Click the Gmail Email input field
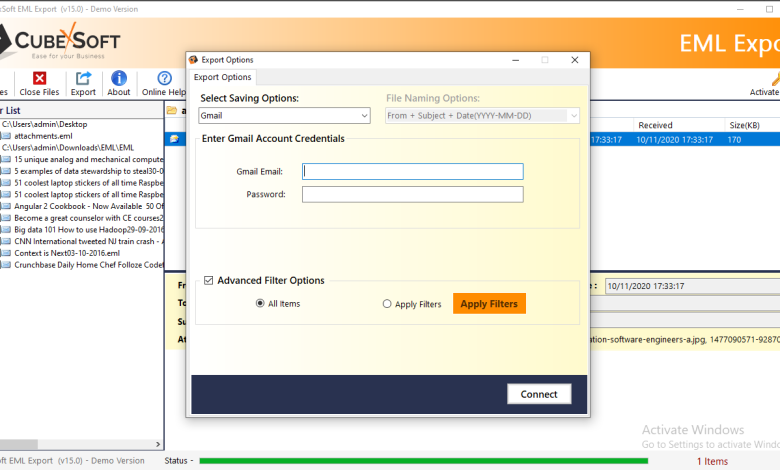The image size is (780, 470). (x=412, y=172)
